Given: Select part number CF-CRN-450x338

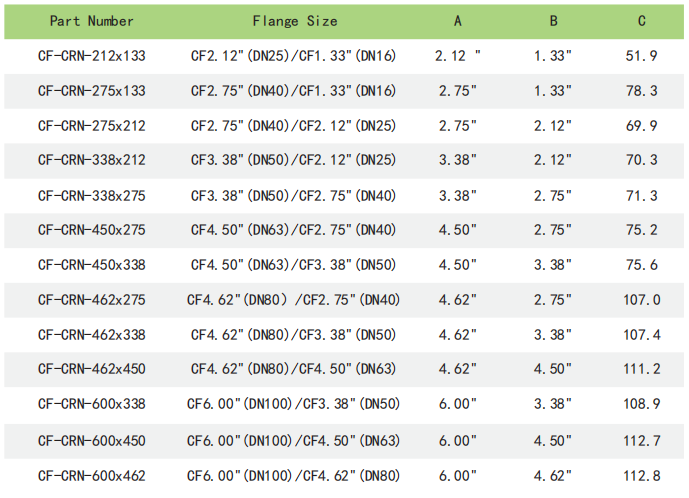Looking at the screenshot, I should click(91, 265).
